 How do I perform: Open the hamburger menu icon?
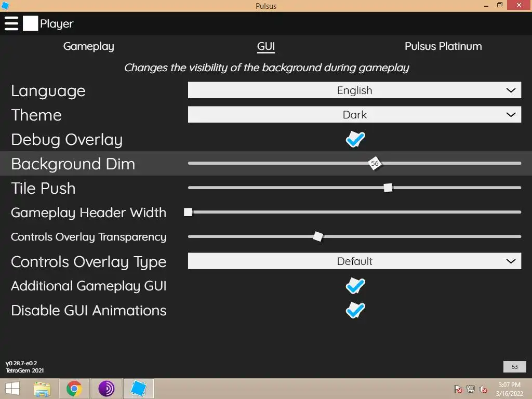click(x=11, y=23)
